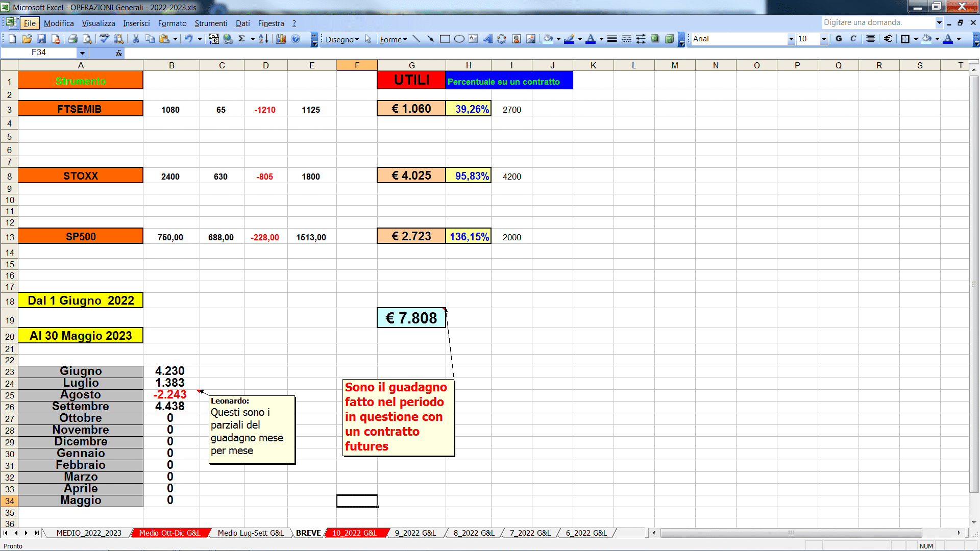Select row 13 header

tap(9, 237)
